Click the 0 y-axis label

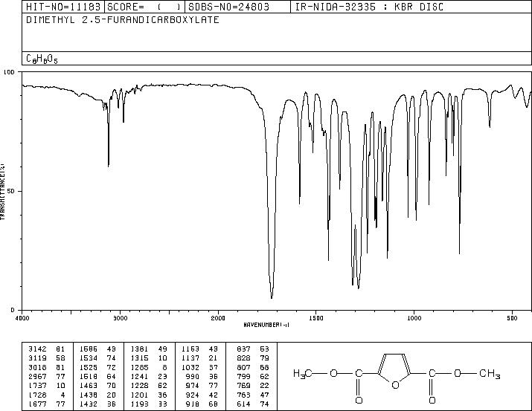coord(13,310)
